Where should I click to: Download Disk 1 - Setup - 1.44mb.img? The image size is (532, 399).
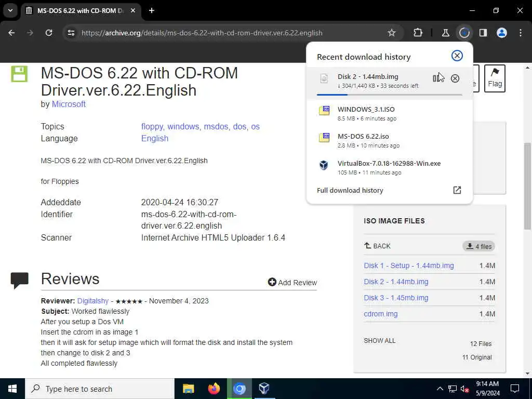(x=408, y=265)
